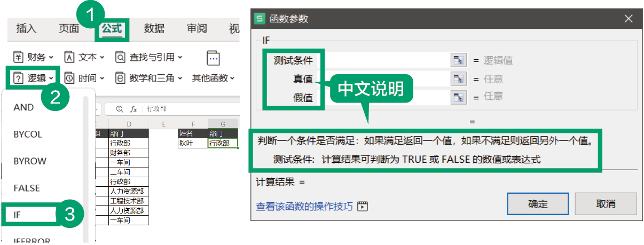Click the 确定 button
The width and height of the screenshot is (644, 245).
pos(538,204)
